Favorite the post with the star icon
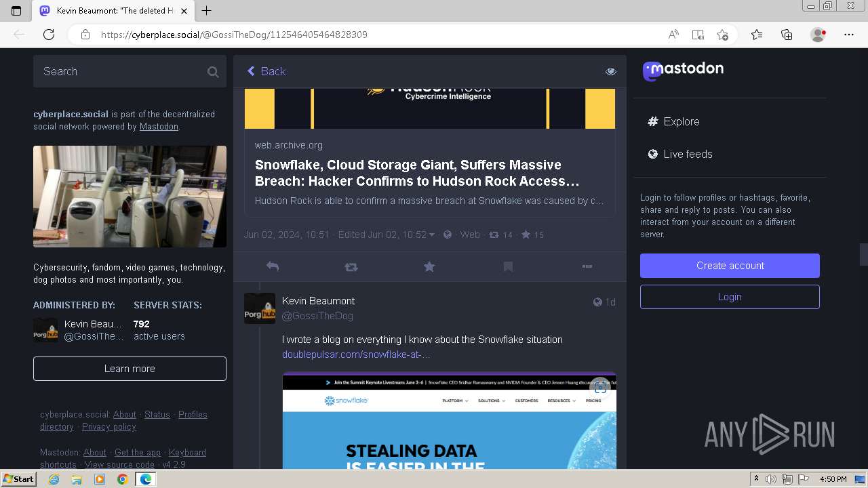868x488 pixels. pos(429,267)
